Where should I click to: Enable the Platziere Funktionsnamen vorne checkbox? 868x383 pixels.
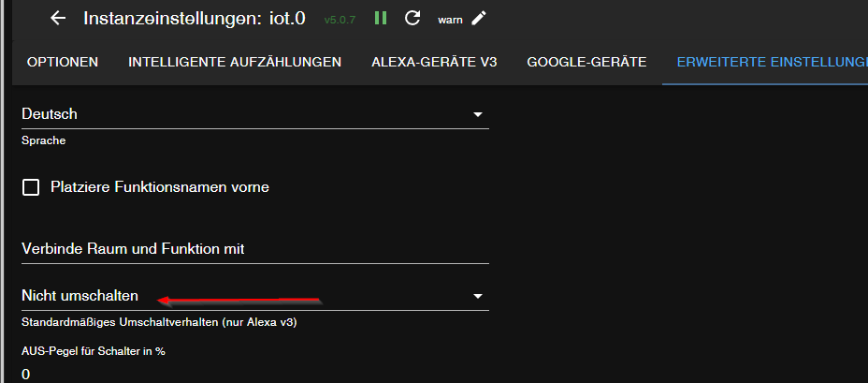(31, 187)
